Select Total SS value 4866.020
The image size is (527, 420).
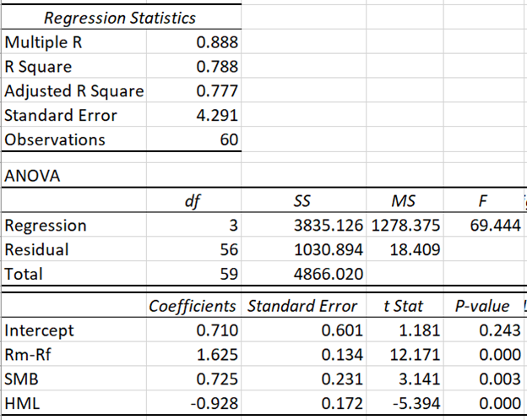pyautogui.click(x=329, y=274)
